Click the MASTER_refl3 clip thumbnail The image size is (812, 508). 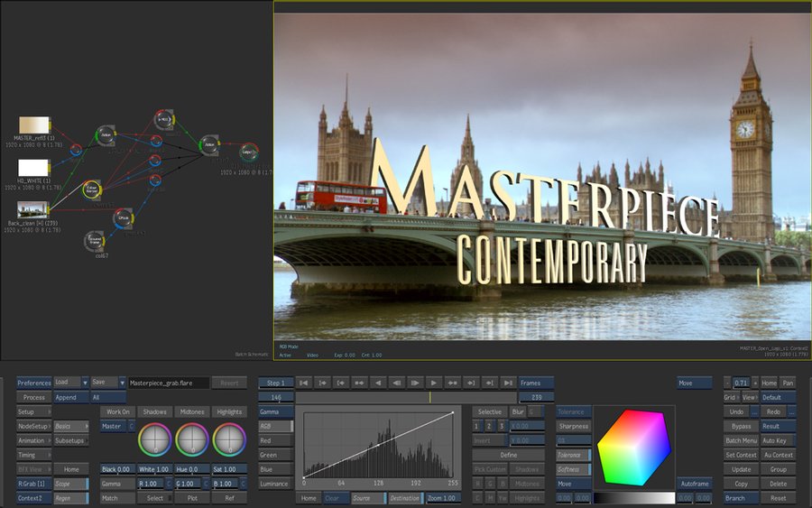tap(34, 125)
